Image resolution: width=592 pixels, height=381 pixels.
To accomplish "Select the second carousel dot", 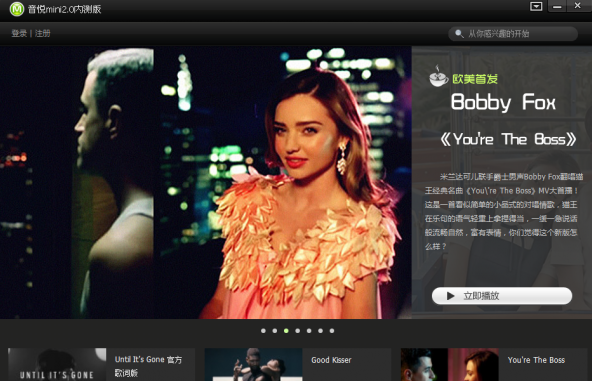I will click(x=275, y=331).
